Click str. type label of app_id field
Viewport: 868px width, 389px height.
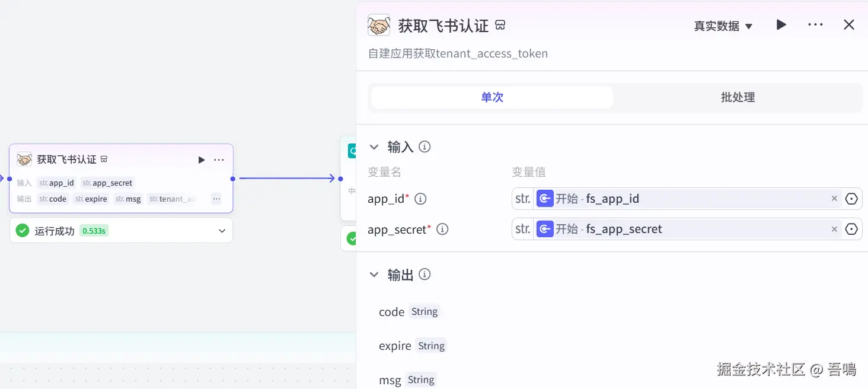coord(523,199)
